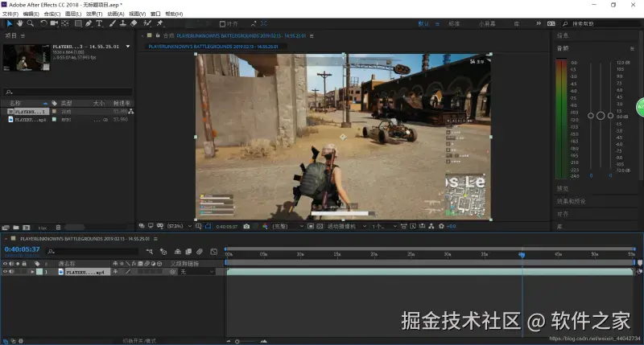The height and width of the screenshot is (345, 644).
Task: Expand the 预览 panel
Action: 563,189
